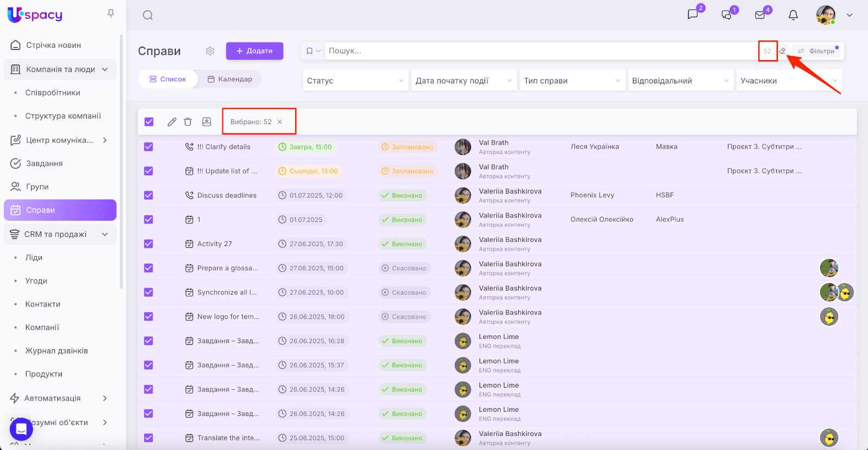Click the search magnifier in top bar
The image size is (868, 450).
(x=148, y=15)
